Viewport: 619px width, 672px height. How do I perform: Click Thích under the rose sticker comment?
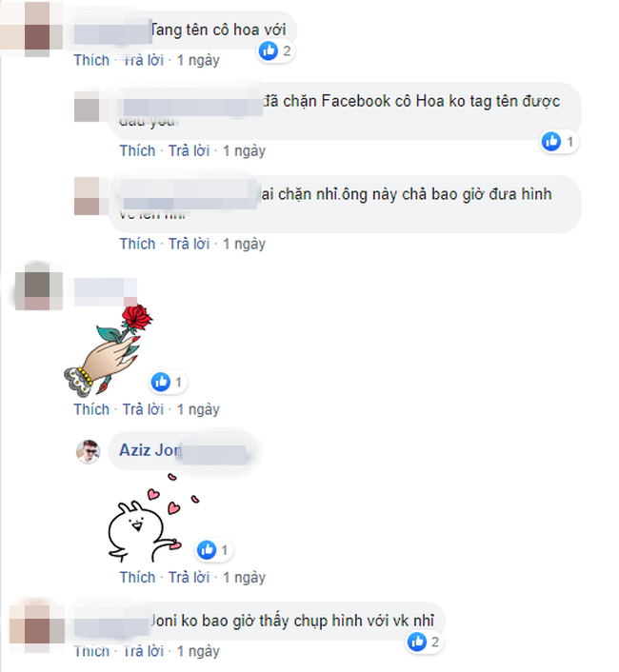(91, 409)
